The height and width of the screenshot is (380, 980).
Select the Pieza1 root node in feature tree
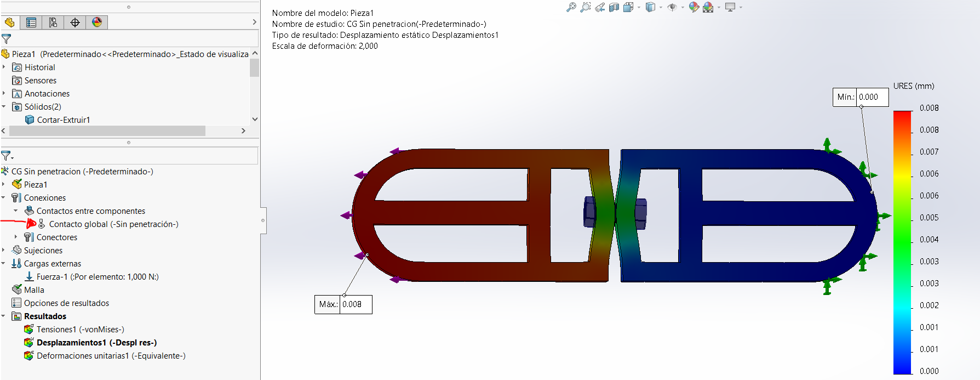126,54
